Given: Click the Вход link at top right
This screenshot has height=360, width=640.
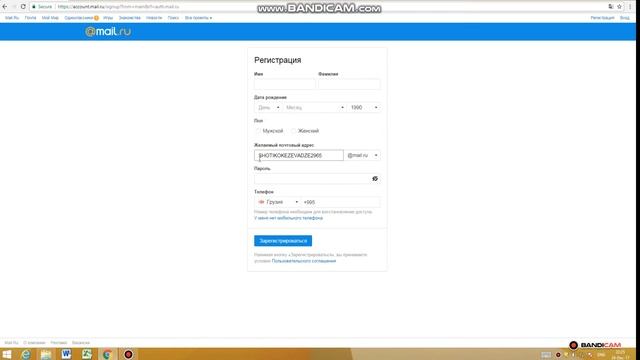Looking at the screenshot, I should coord(624,18).
